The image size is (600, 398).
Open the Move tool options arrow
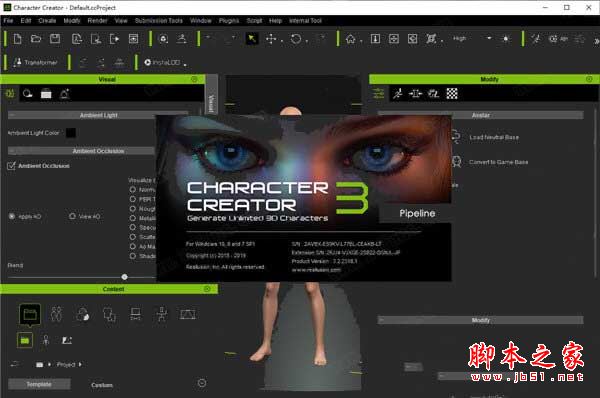tap(282, 41)
